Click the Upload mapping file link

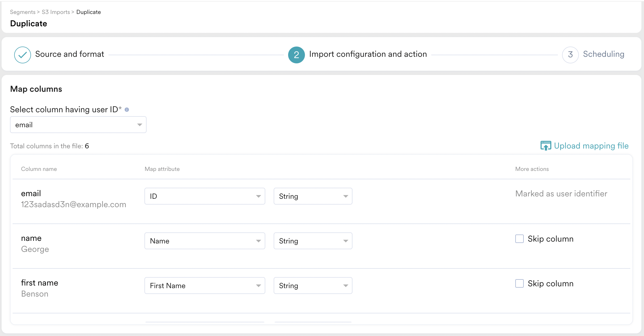coord(591,146)
